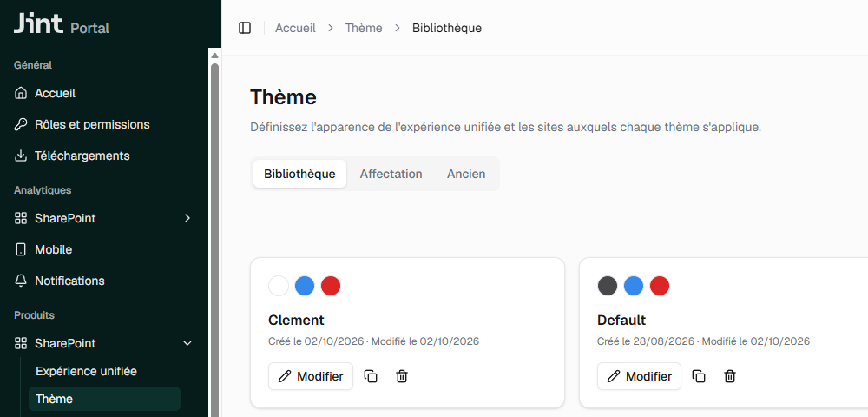Click the phone icon beside Mobile
This screenshot has width=868, height=417.
[21, 249]
